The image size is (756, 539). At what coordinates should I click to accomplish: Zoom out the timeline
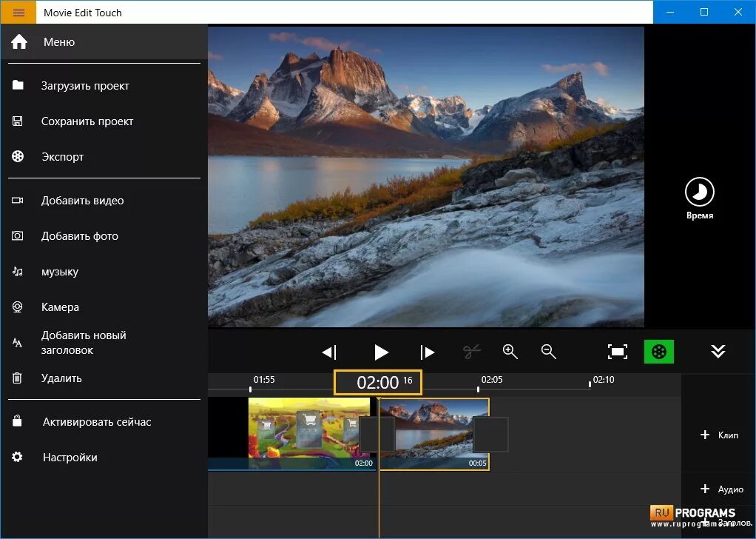click(x=549, y=352)
